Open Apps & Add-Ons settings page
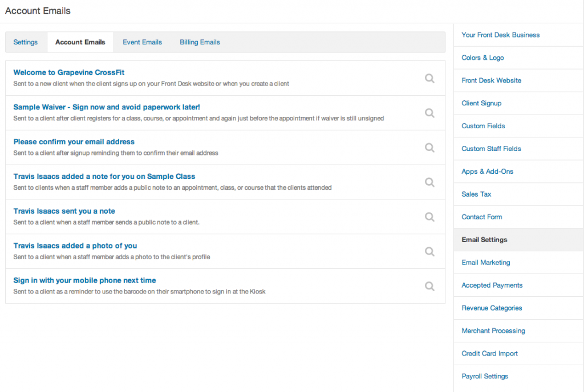Image resolution: width=584 pixels, height=392 pixels. [487, 171]
